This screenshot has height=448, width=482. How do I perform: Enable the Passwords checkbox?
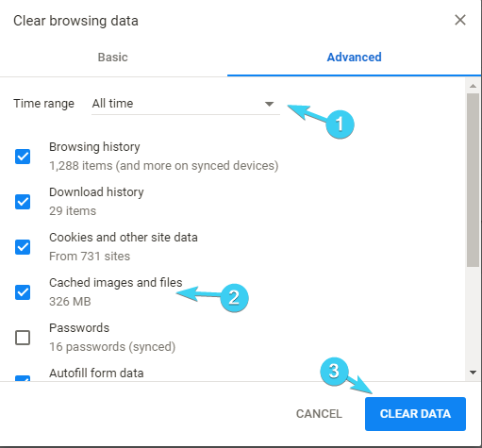click(23, 338)
